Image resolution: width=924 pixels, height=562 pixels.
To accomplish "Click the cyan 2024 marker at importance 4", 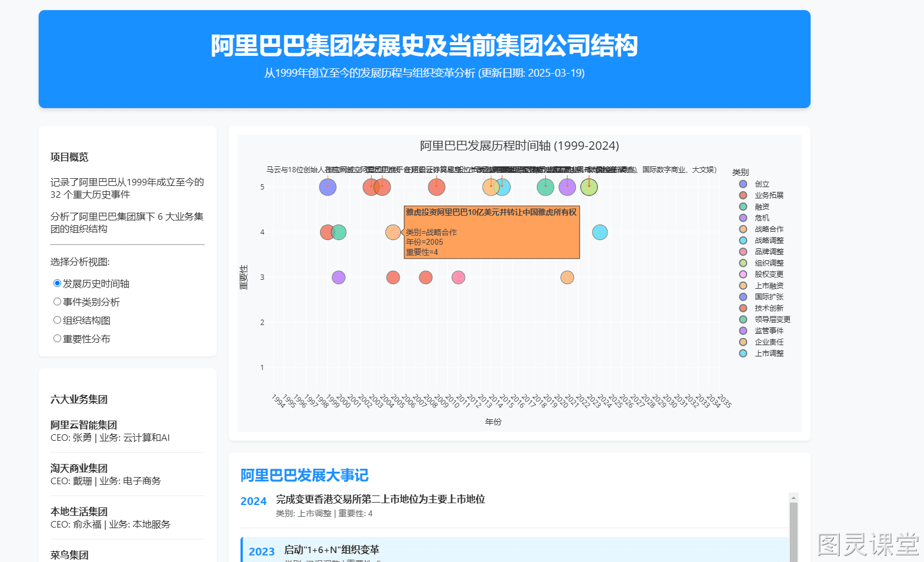I will (x=600, y=232).
